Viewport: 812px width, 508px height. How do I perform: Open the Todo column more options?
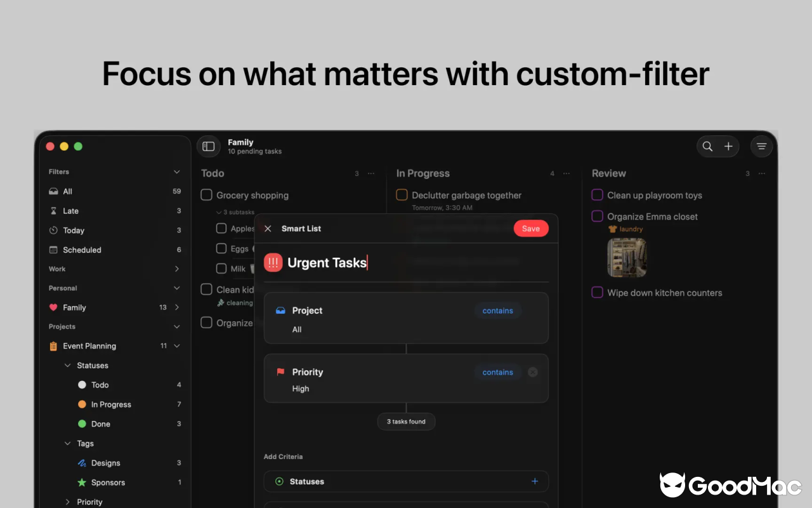click(371, 173)
